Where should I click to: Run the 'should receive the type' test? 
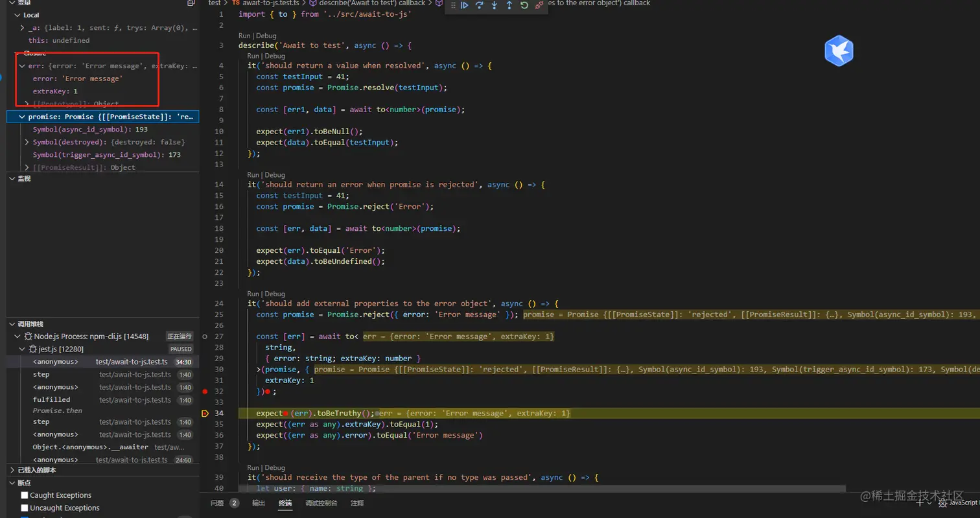(253, 467)
